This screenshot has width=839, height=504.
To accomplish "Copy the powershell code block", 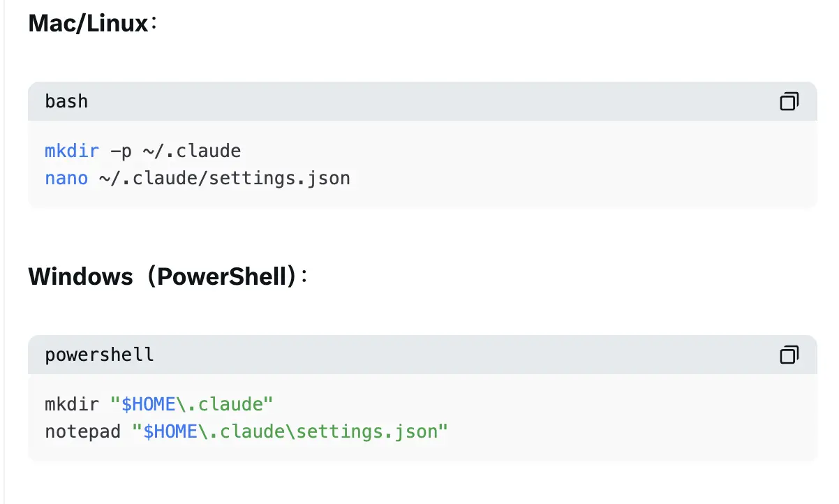I will pyautogui.click(x=789, y=355).
